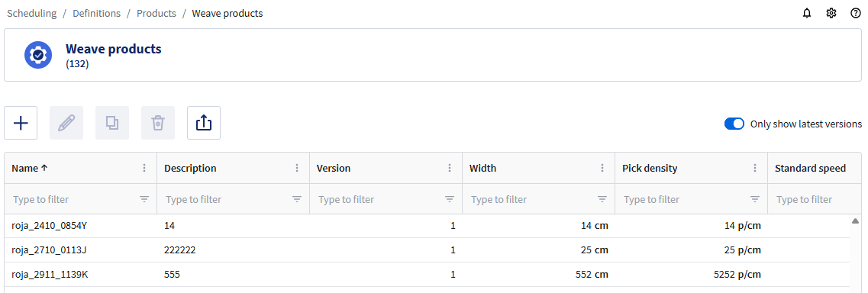Open the help question mark icon
868x293 pixels.
[x=855, y=13]
